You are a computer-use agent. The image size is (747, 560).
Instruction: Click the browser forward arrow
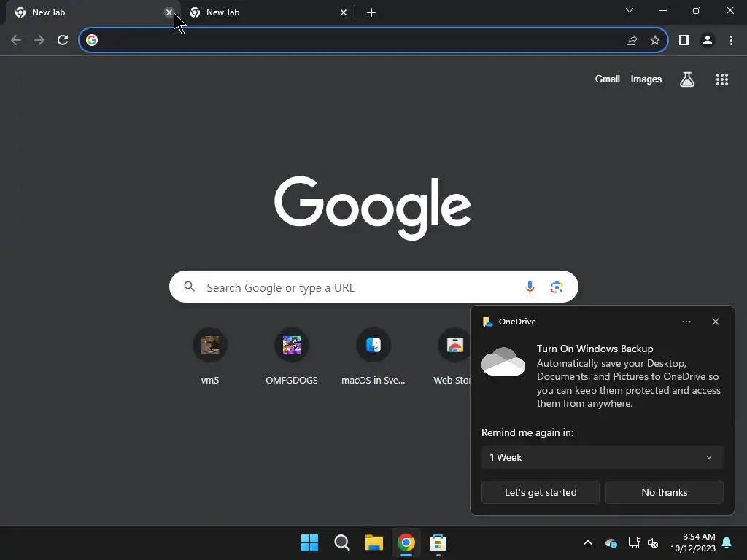tap(39, 41)
